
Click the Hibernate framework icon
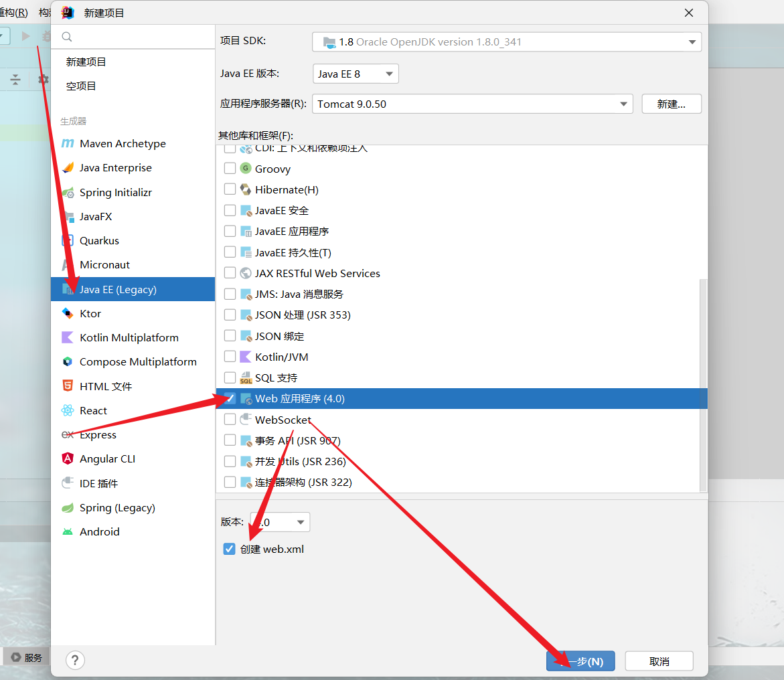[246, 189]
